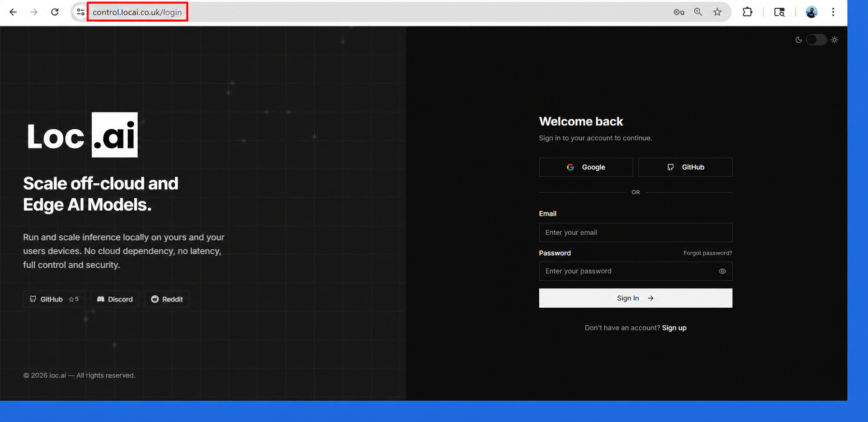Image resolution: width=868 pixels, height=422 pixels.
Task: Go back to the previous page
Action: tap(13, 12)
